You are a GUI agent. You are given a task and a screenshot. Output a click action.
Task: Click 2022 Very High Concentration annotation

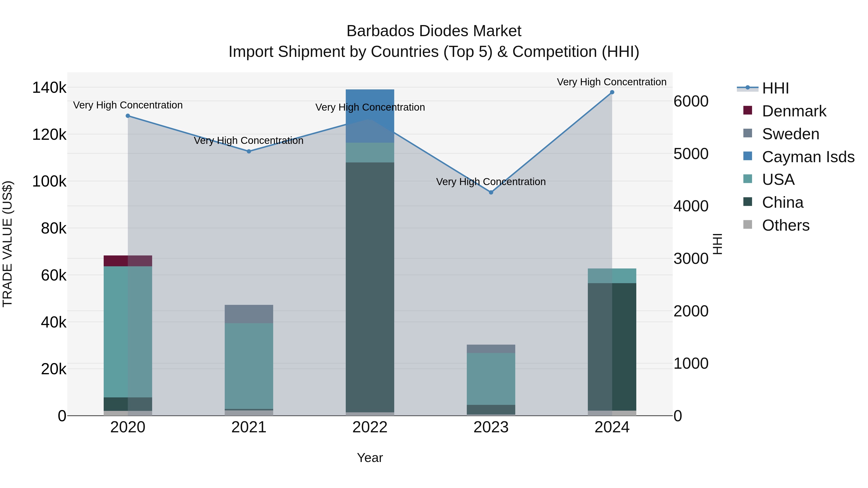[370, 107]
